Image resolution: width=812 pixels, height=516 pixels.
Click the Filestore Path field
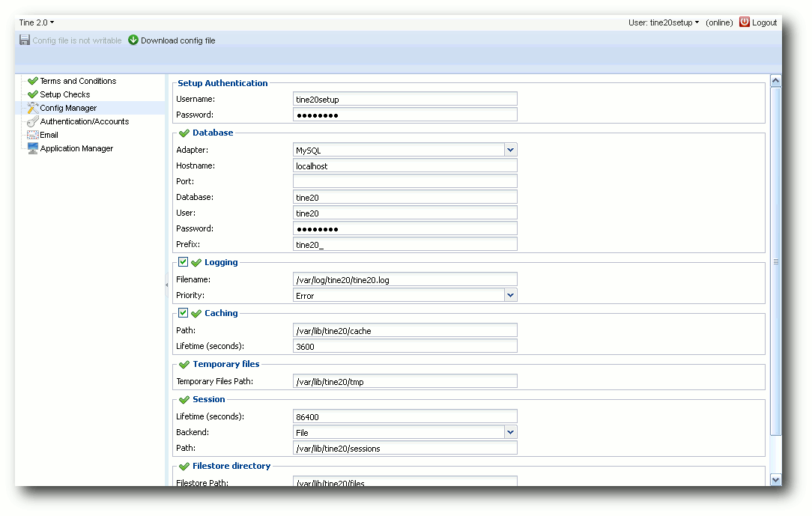[405, 482]
